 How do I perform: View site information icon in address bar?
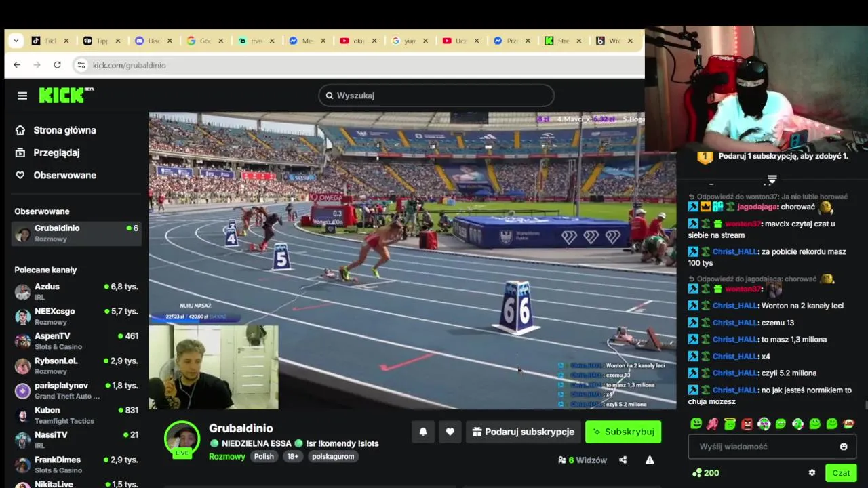point(81,65)
